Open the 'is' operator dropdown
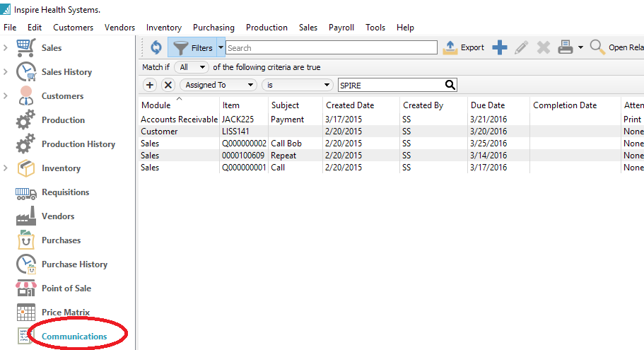Viewport: 644px width, 350px height. pos(297,85)
